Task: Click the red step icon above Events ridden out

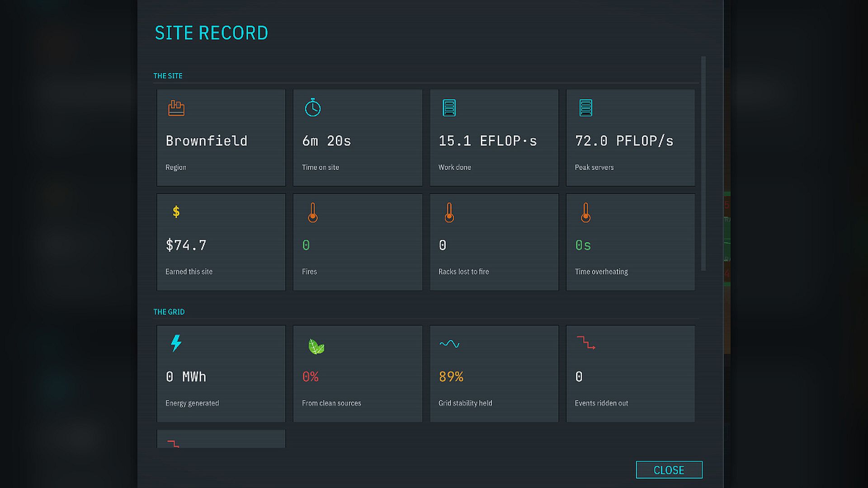Action: (586, 343)
